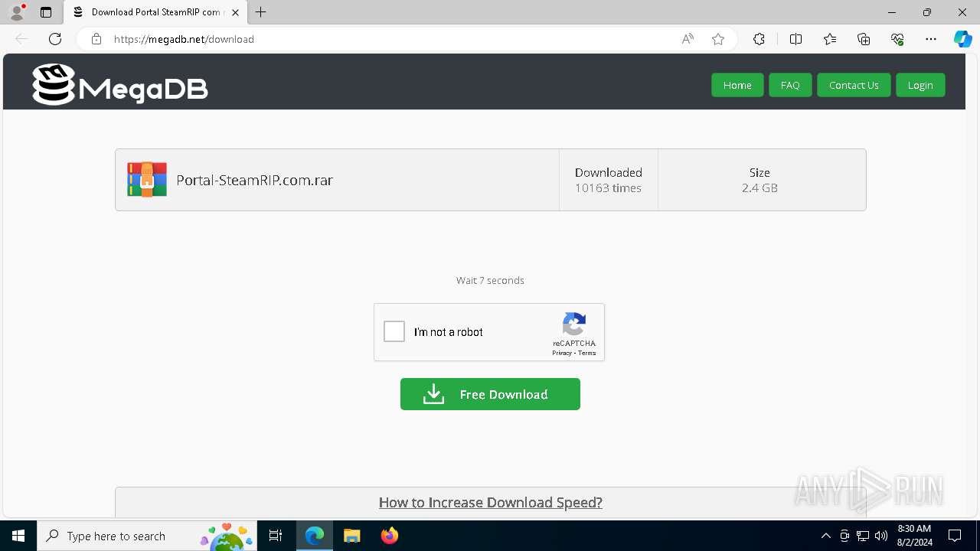Click the address bar URL
This screenshot has width=980, height=551.
(x=184, y=39)
